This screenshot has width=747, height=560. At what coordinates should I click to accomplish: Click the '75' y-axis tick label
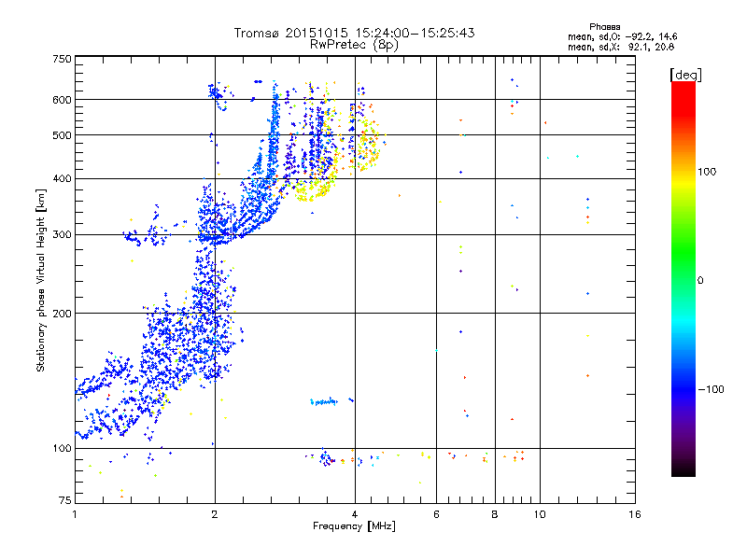pyautogui.click(x=65, y=500)
